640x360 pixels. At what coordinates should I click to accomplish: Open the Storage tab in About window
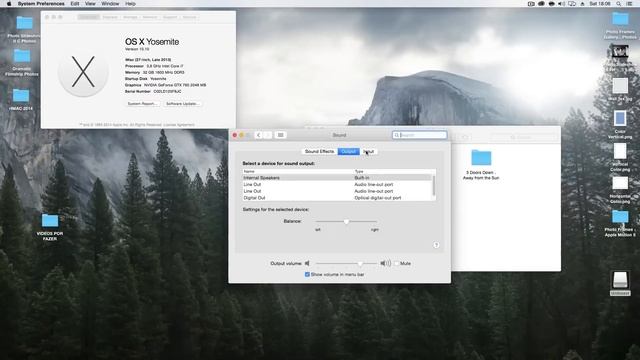click(x=130, y=17)
